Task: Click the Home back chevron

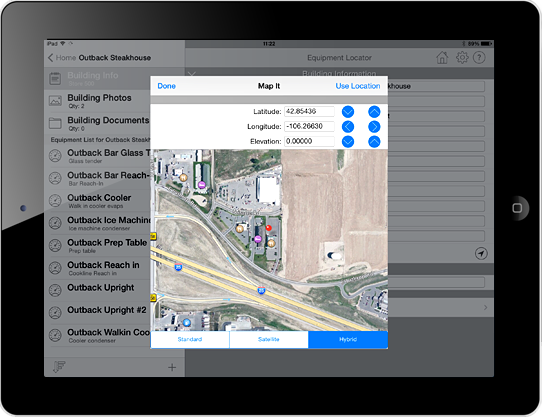Action: pyautogui.click(x=50, y=58)
